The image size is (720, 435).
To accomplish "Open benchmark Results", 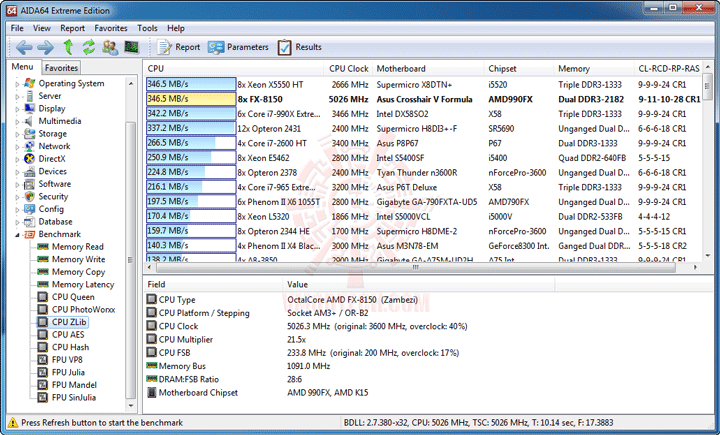I will pos(299,47).
